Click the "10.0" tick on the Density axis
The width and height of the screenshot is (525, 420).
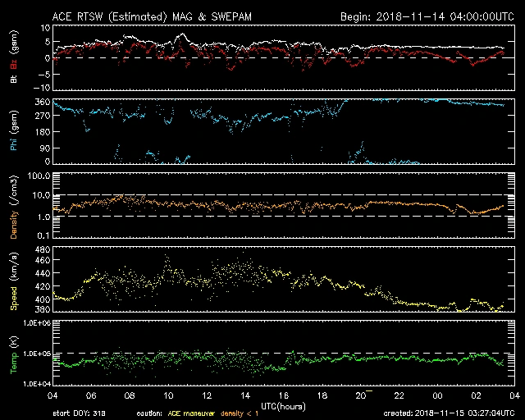[x=42, y=195]
